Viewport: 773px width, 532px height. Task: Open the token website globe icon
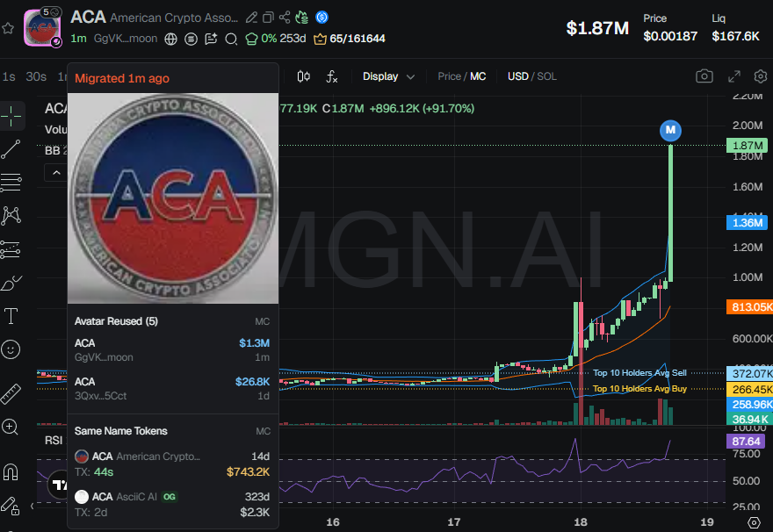(x=170, y=39)
